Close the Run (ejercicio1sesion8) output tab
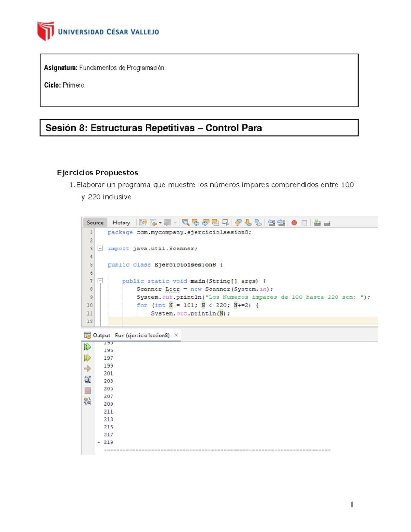The height and width of the screenshot is (532, 411). pyautogui.click(x=176, y=335)
